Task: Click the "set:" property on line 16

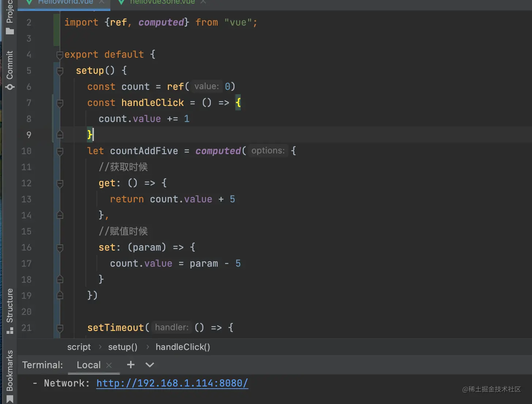Action: 109,248
